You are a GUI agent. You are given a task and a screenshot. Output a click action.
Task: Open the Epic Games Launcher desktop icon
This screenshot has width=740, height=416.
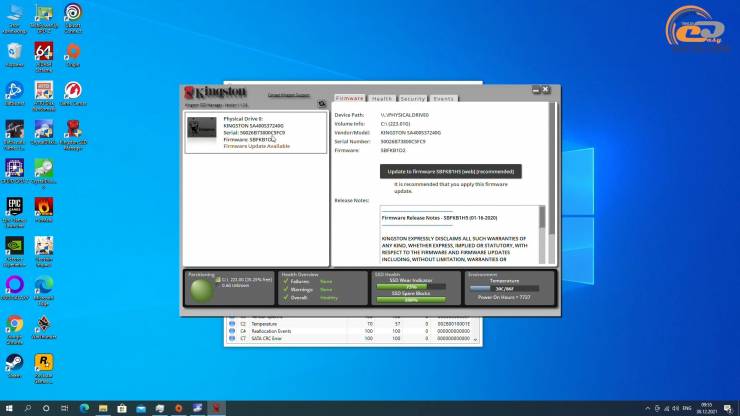point(15,213)
